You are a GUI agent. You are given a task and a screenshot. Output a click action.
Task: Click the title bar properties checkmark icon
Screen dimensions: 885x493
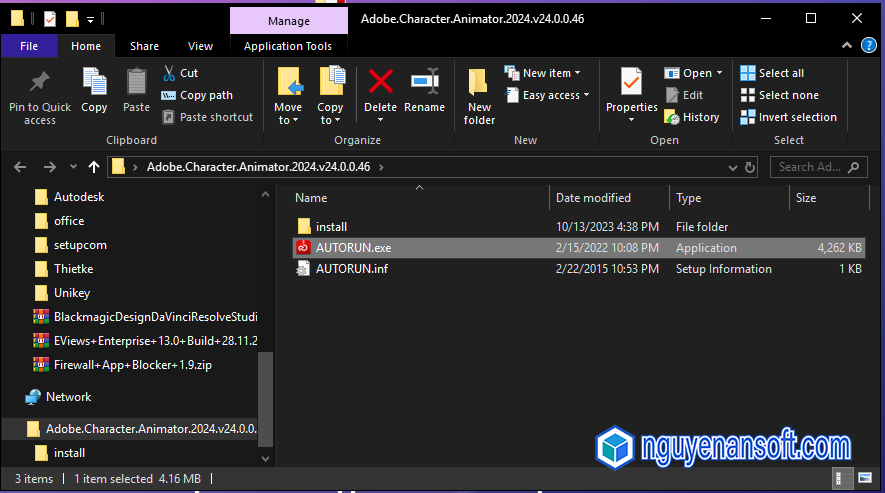click(x=50, y=19)
